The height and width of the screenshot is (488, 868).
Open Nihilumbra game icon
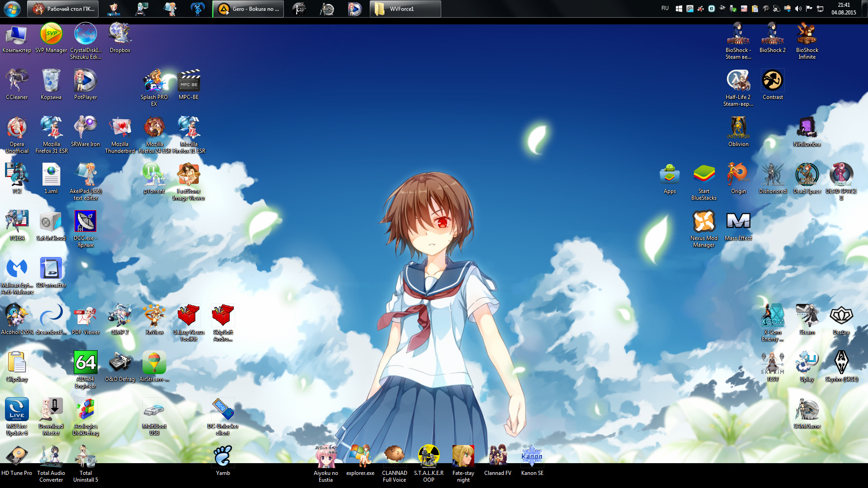[807, 132]
